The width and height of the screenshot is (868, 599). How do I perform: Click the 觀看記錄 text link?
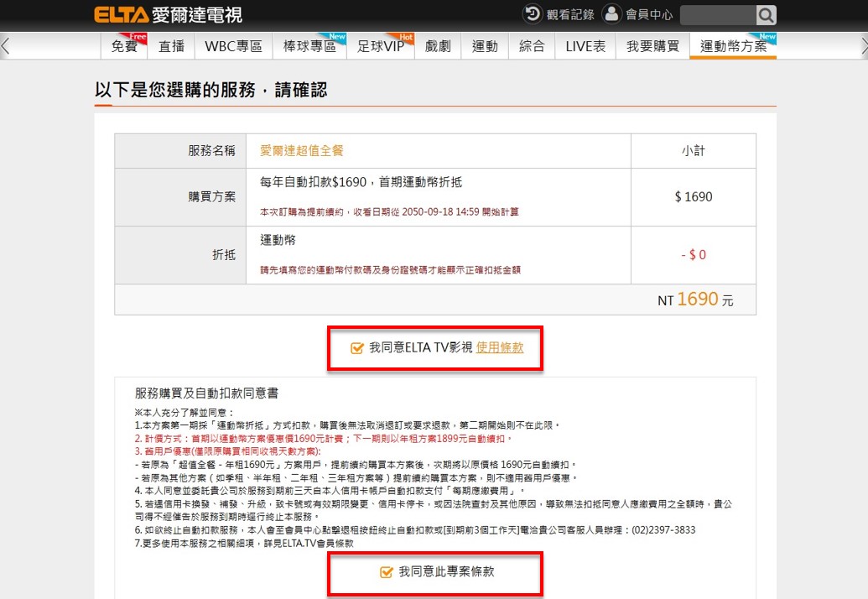pos(570,14)
